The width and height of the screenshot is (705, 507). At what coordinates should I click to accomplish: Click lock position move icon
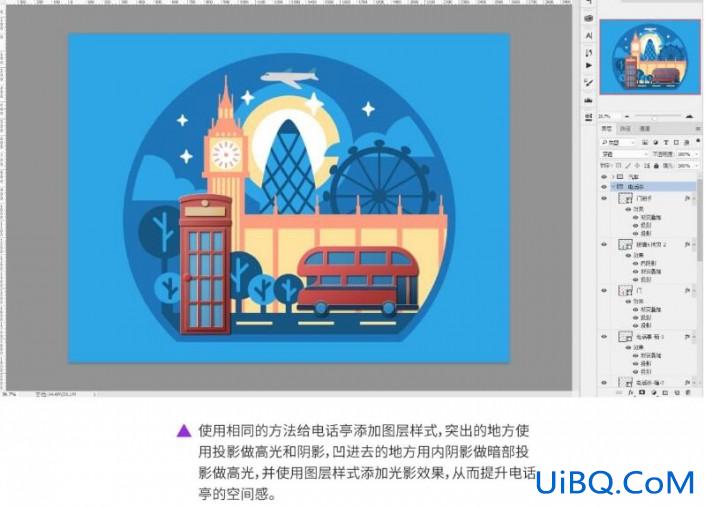637,166
